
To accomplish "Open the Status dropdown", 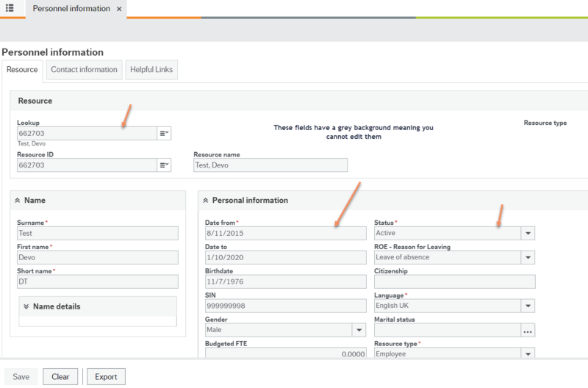I will (527, 233).
